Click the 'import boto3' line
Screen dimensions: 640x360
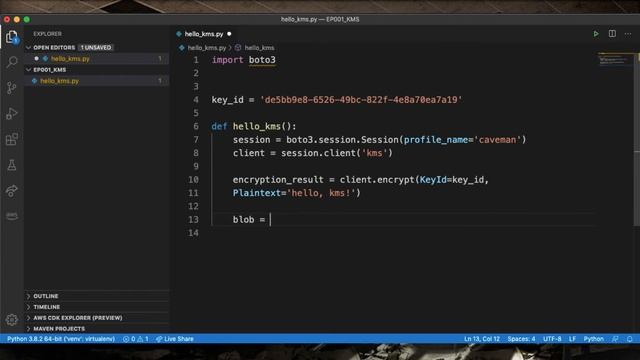[244, 60]
